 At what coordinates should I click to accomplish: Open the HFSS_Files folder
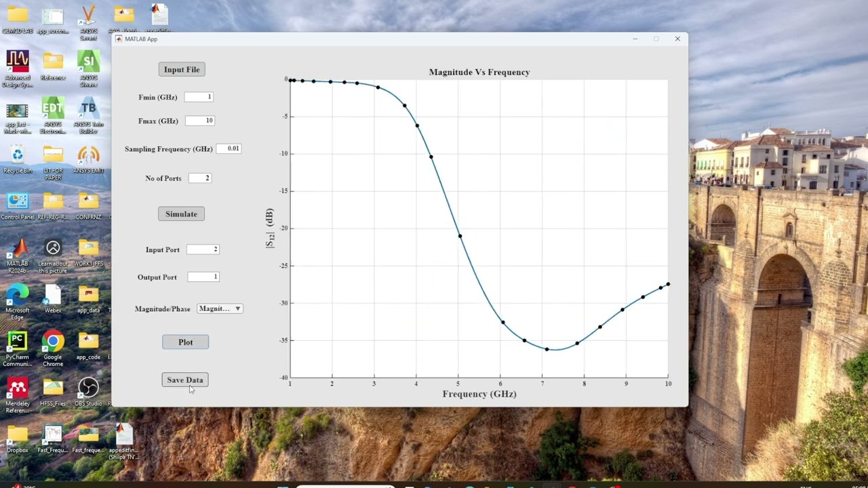[53, 392]
